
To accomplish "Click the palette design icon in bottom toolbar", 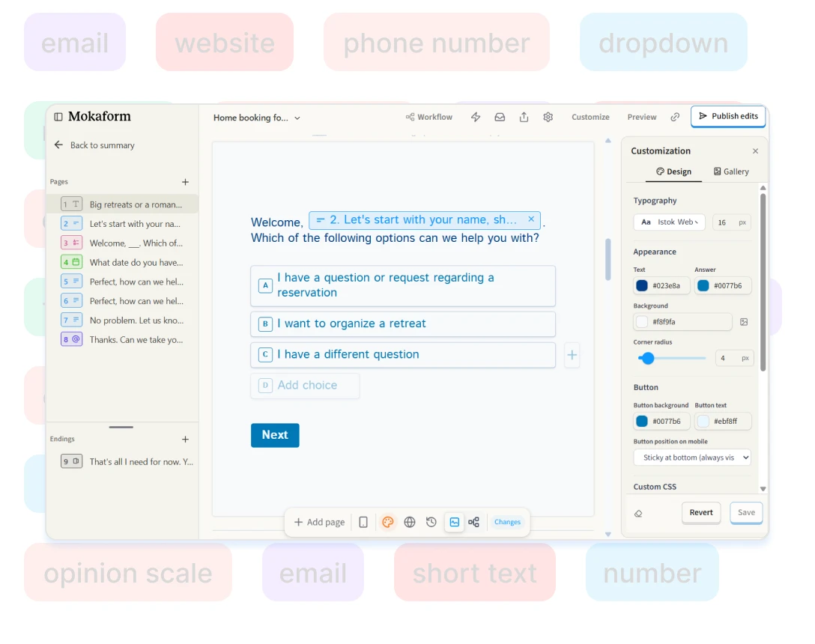I will tap(387, 522).
